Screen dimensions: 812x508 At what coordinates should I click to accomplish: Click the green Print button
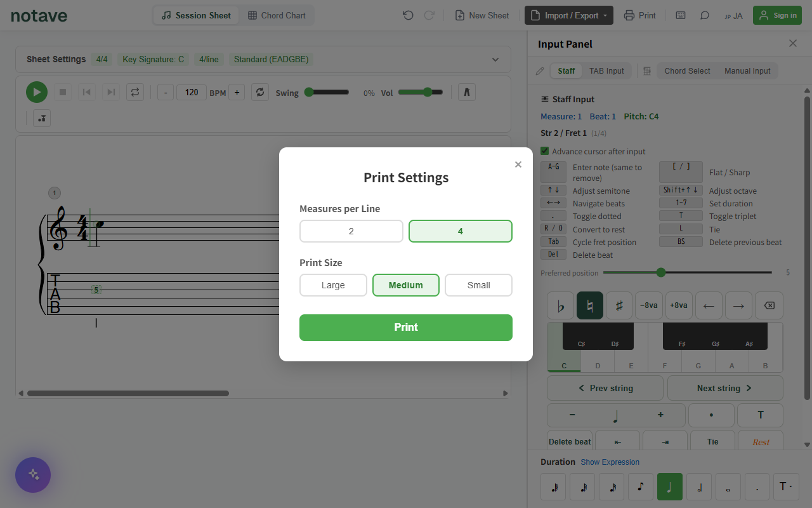pos(406,328)
